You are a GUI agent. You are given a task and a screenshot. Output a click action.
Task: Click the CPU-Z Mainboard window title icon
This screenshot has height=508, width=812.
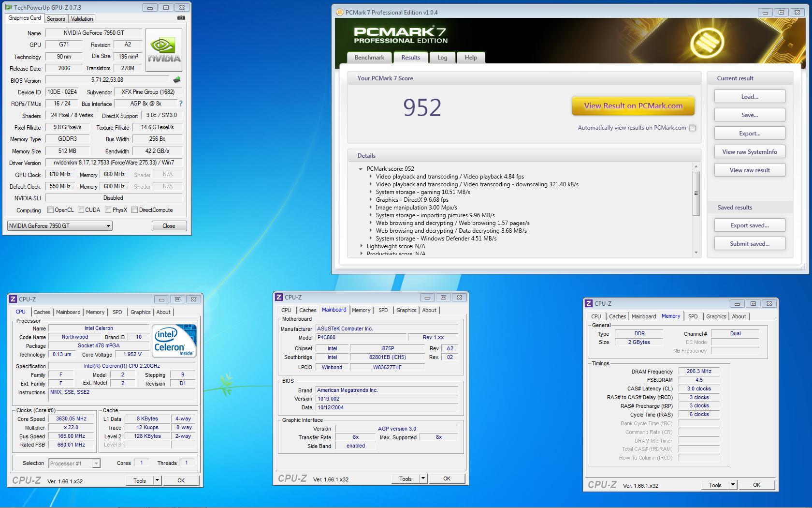[279, 297]
